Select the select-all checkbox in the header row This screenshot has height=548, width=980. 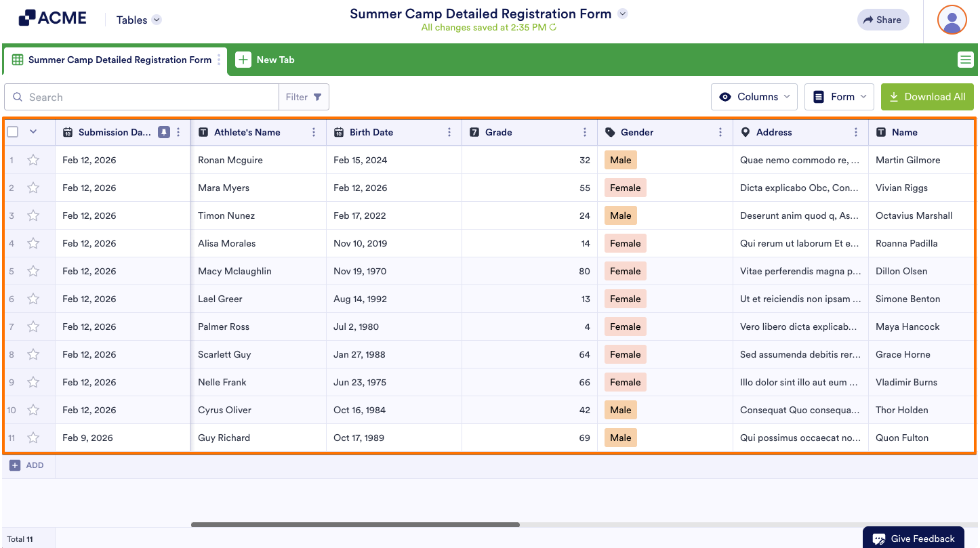pyautogui.click(x=12, y=131)
